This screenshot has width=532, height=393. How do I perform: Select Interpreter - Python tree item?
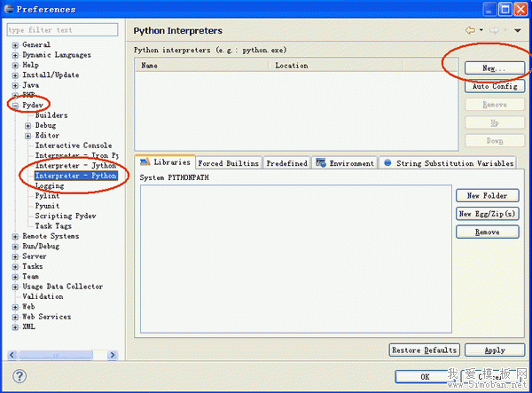[x=75, y=176]
